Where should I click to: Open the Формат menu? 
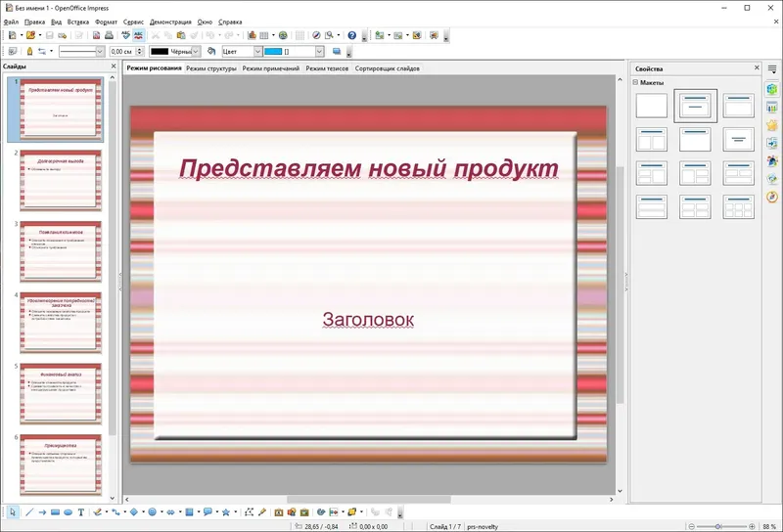pos(106,22)
